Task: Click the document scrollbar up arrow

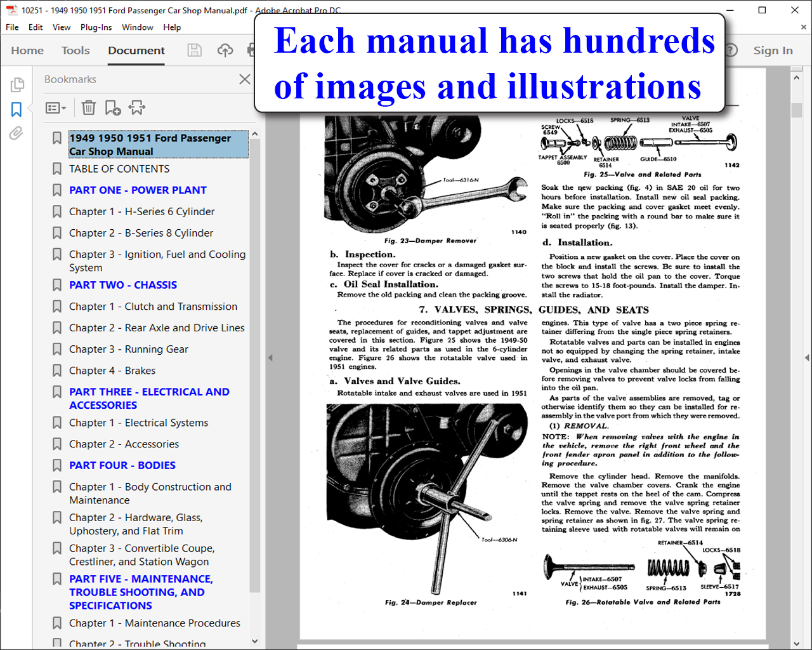Action: (797, 77)
